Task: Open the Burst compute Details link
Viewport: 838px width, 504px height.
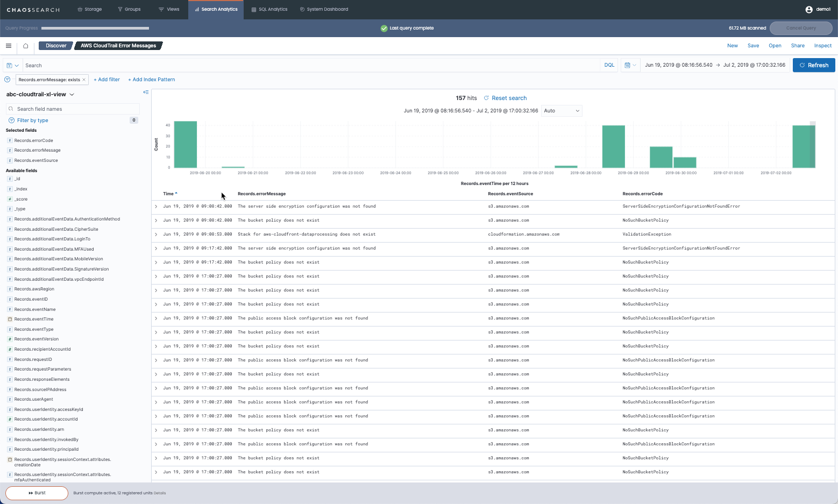Action: (x=160, y=493)
